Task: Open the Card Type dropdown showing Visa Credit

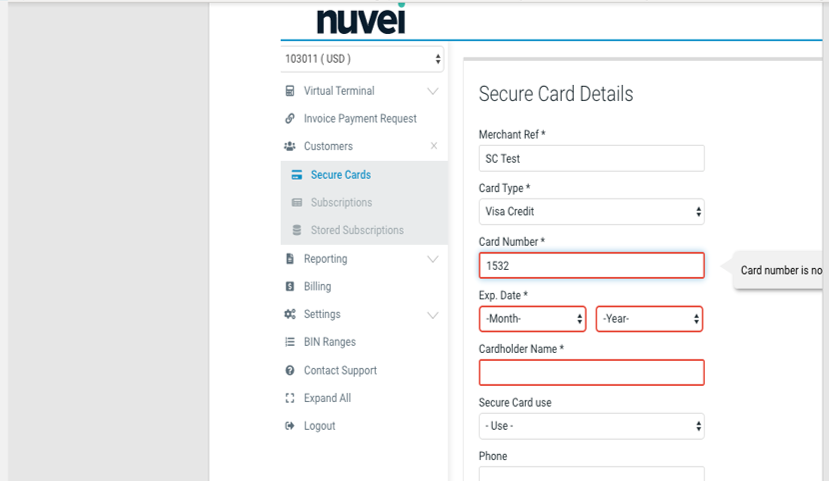Action: 592,211
